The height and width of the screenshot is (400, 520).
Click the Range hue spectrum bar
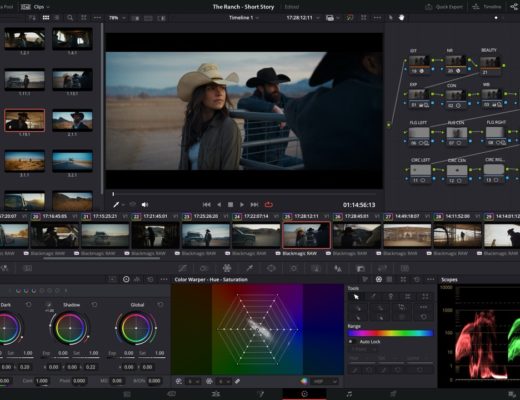(390, 333)
